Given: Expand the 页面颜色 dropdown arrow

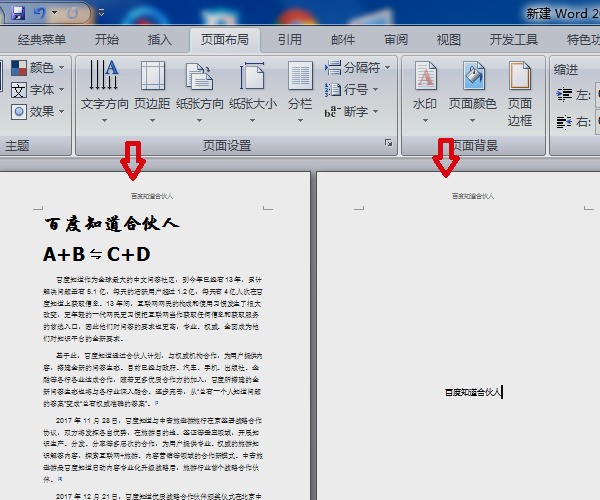Looking at the screenshot, I should 473,121.
